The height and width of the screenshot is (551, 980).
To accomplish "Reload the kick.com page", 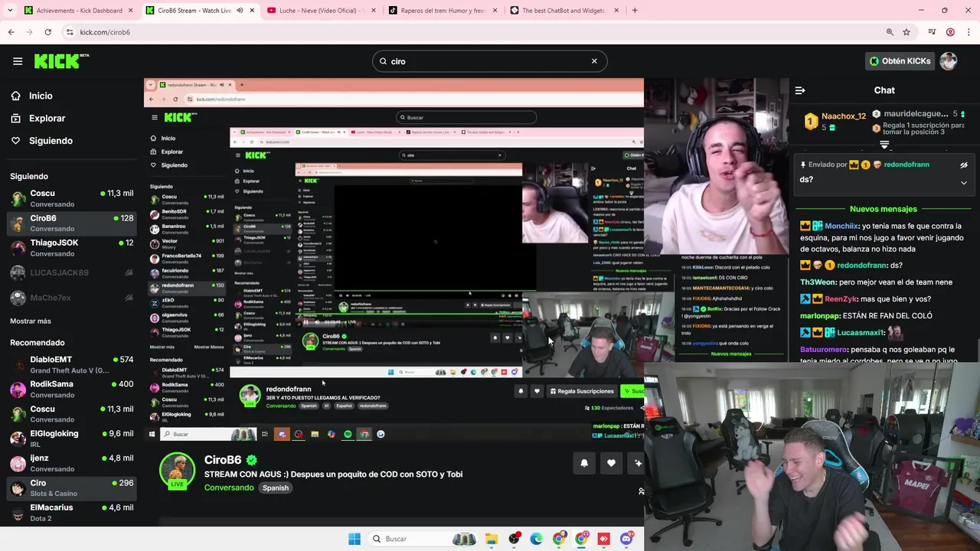I will pyautogui.click(x=47, y=32).
